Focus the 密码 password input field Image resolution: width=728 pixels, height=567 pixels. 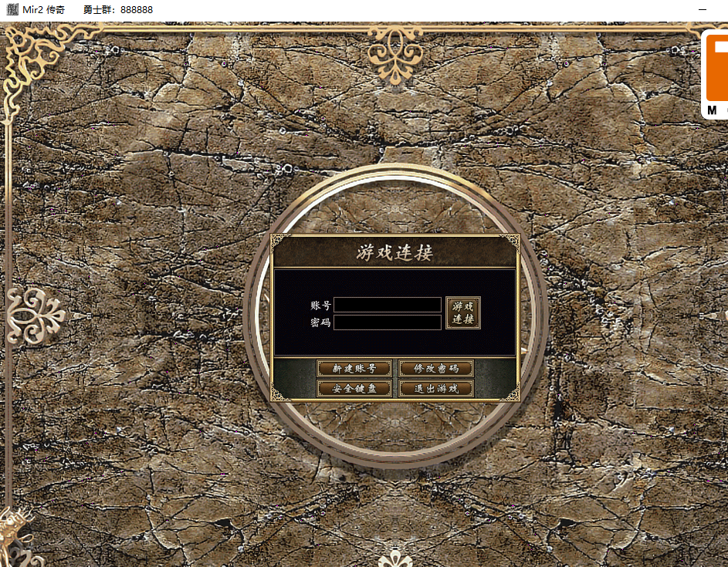(388, 322)
